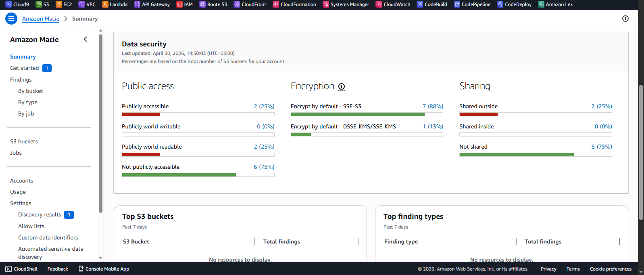Open Usage in the sidebar
Screen dimensions: 644x275
point(18,192)
